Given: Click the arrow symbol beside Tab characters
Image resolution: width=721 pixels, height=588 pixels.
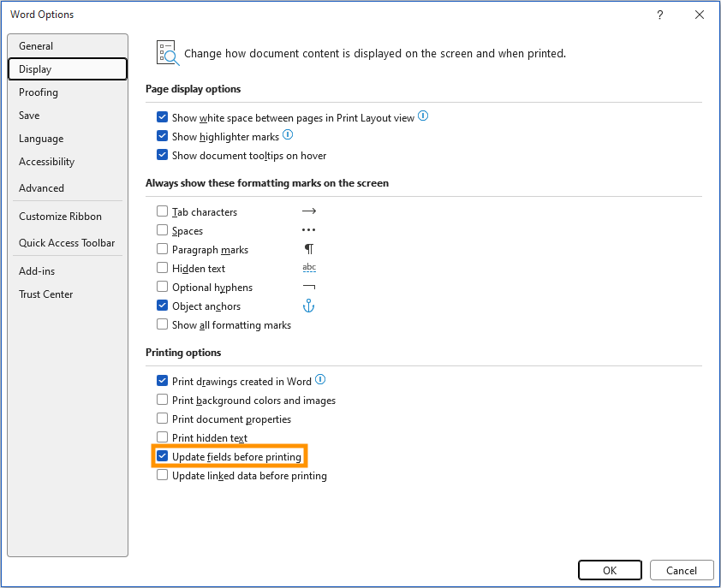Looking at the screenshot, I should [309, 211].
